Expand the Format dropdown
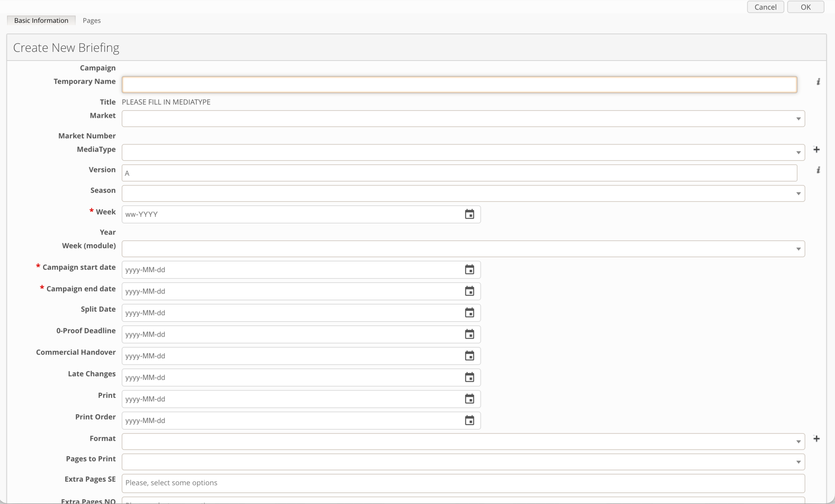This screenshot has width=835, height=504. (463, 442)
